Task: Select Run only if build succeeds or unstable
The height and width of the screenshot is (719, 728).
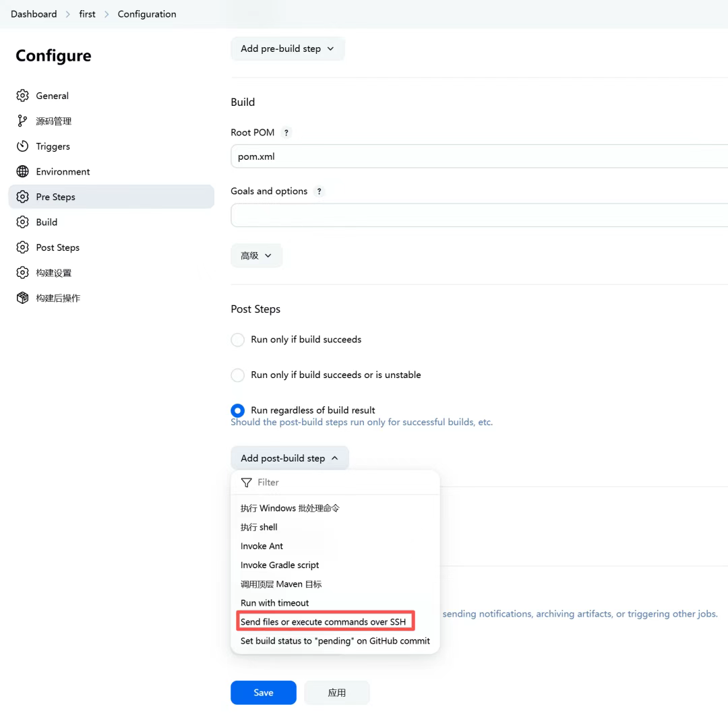Action: (238, 375)
